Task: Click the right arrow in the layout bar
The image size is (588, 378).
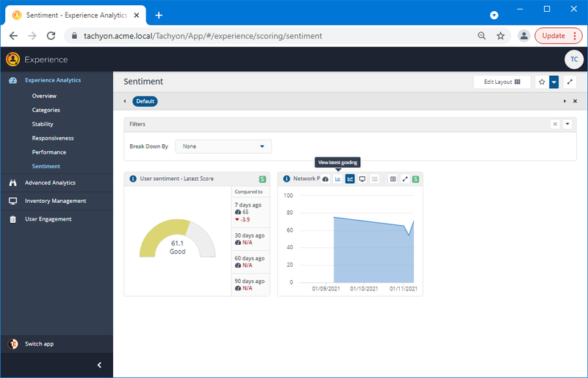Action: (564, 101)
